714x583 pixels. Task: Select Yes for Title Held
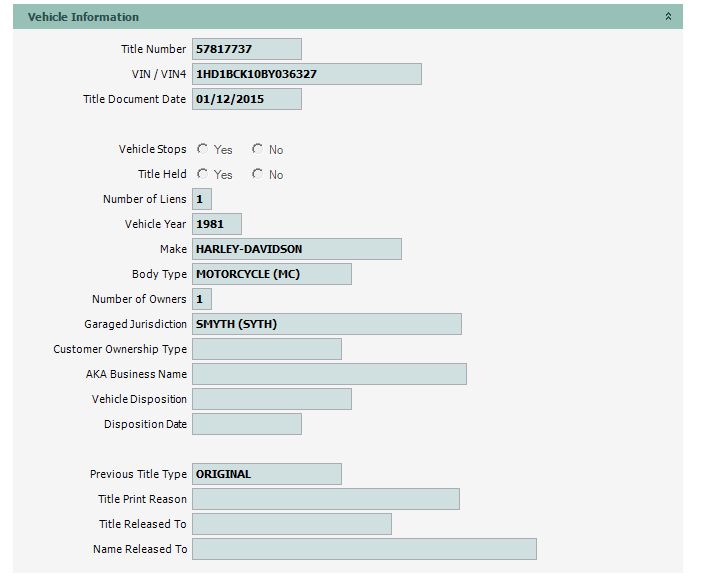pos(203,174)
